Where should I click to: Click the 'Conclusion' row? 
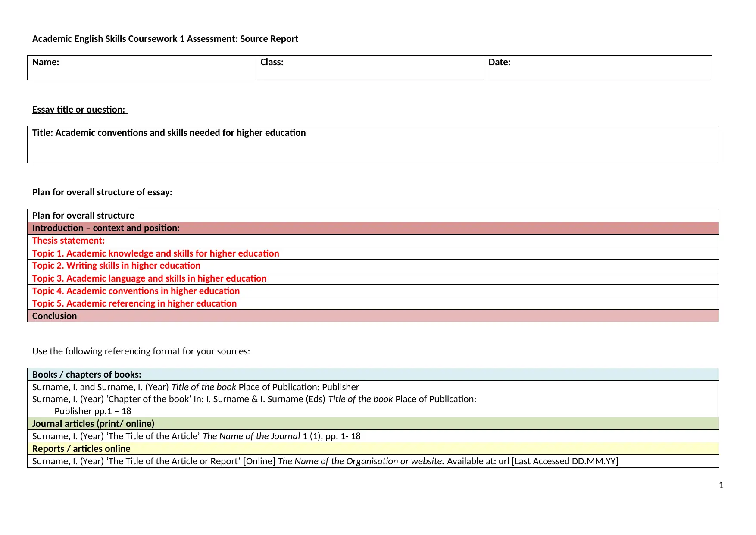pyautogui.click(x=373, y=316)
